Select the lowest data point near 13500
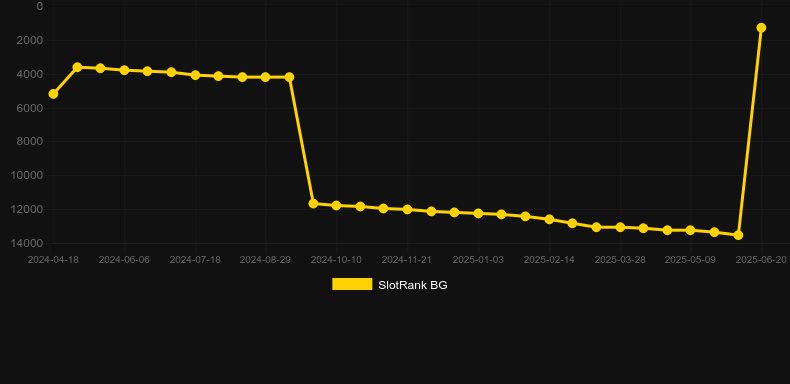This screenshot has height=384, width=790. (738, 235)
